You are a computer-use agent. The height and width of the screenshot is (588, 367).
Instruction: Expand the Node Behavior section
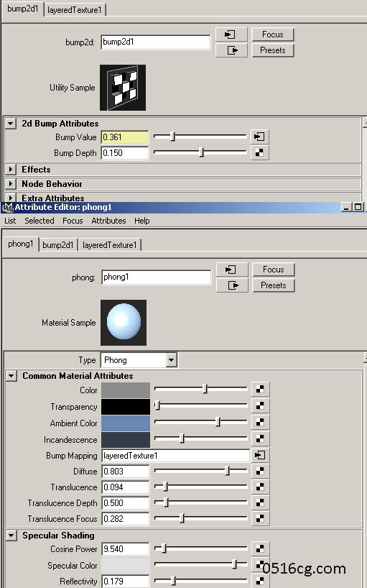(x=11, y=184)
